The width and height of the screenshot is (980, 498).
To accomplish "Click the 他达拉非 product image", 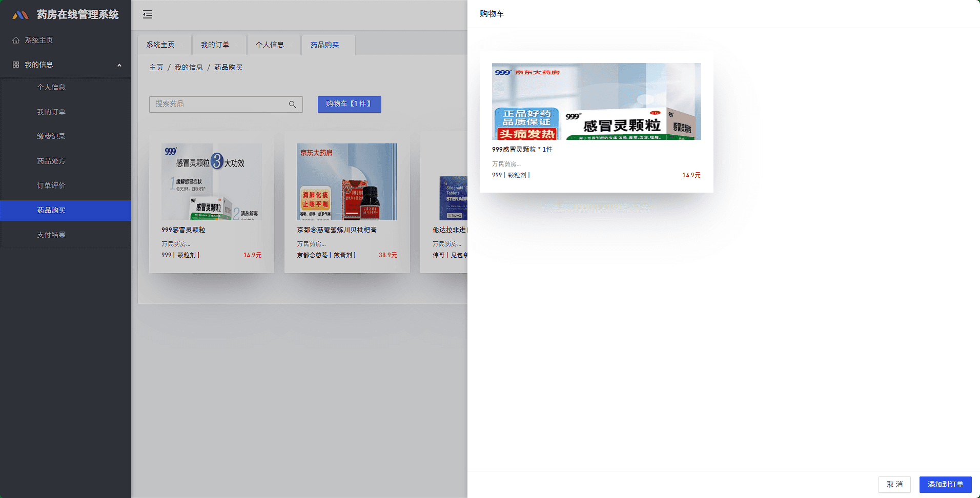I will pyautogui.click(x=450, y=182).
